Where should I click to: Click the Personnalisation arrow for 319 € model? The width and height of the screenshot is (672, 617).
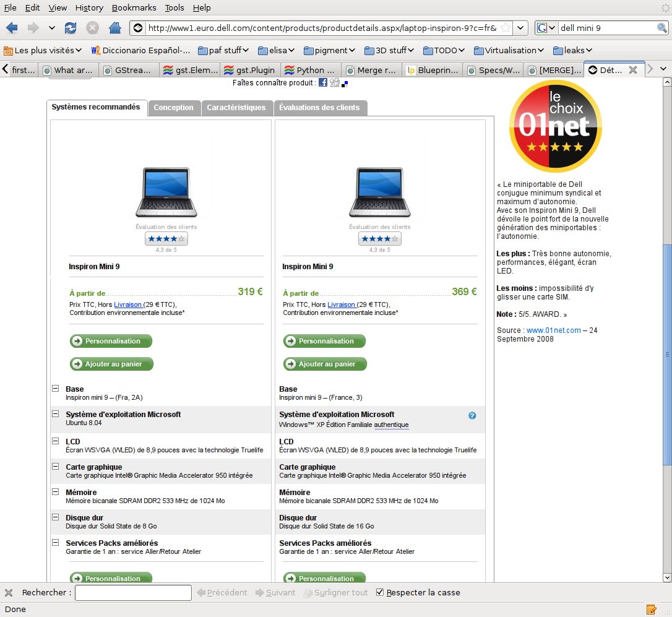tap(77, 341)
